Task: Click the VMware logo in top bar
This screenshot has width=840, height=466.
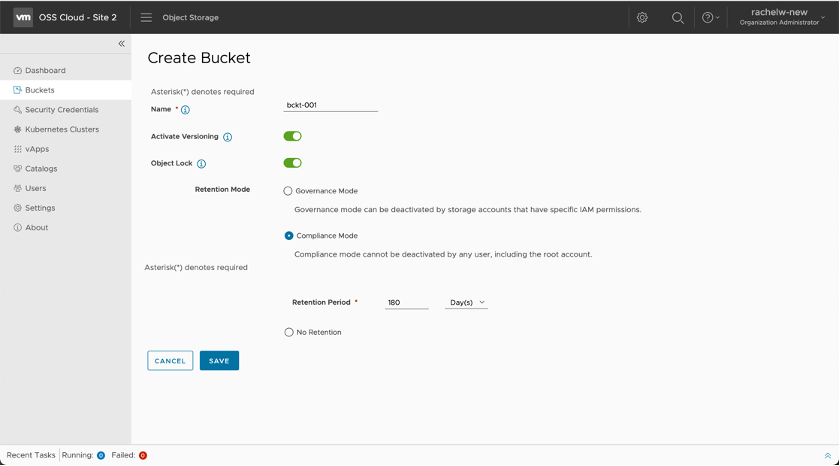Action: pyautogui.click(x=22, y=18)
